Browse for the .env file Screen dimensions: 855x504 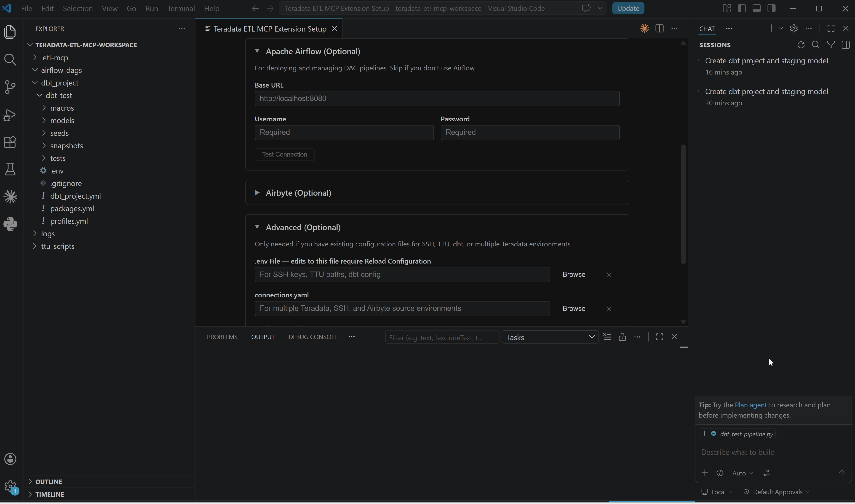coord(574,275)
